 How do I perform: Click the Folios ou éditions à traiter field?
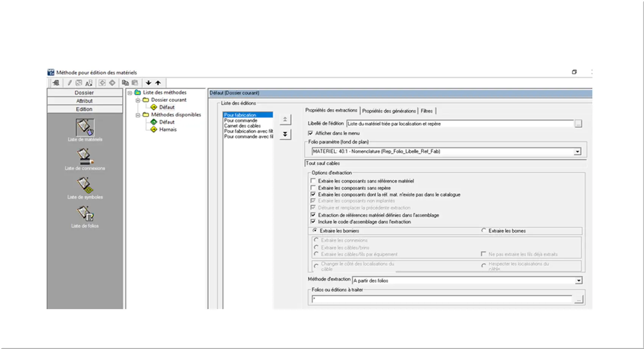click(442, 300)
